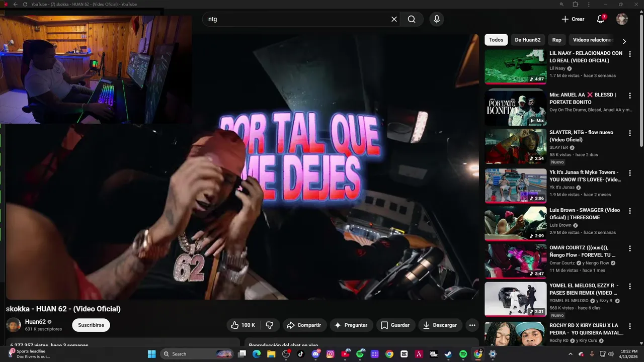Like the video with thumbs up
Image resolution: width=644 pixels, height=362 pixels.
(x=243, y=325)
